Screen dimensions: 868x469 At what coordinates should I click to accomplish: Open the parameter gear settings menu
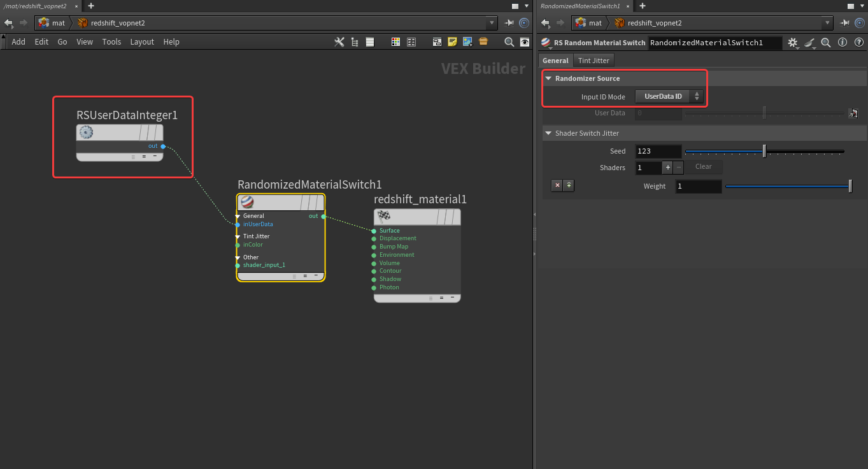[793, 43]
